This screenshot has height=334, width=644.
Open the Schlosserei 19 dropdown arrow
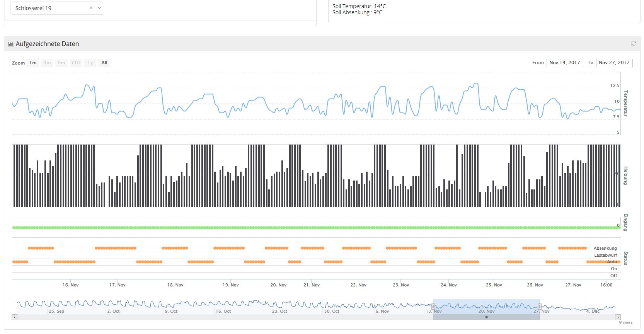(x=99, y=8)
